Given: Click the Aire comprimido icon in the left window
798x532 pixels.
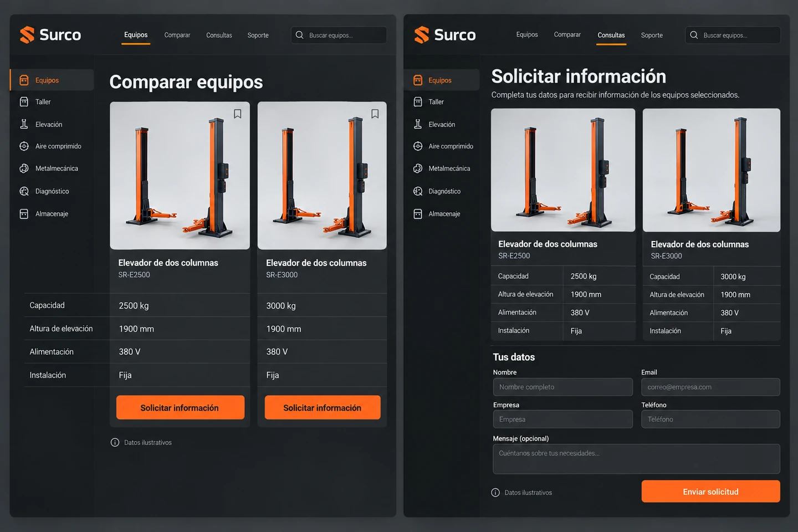Looking at the screenshot, I should pyautogui.click(x=24, y=146).
